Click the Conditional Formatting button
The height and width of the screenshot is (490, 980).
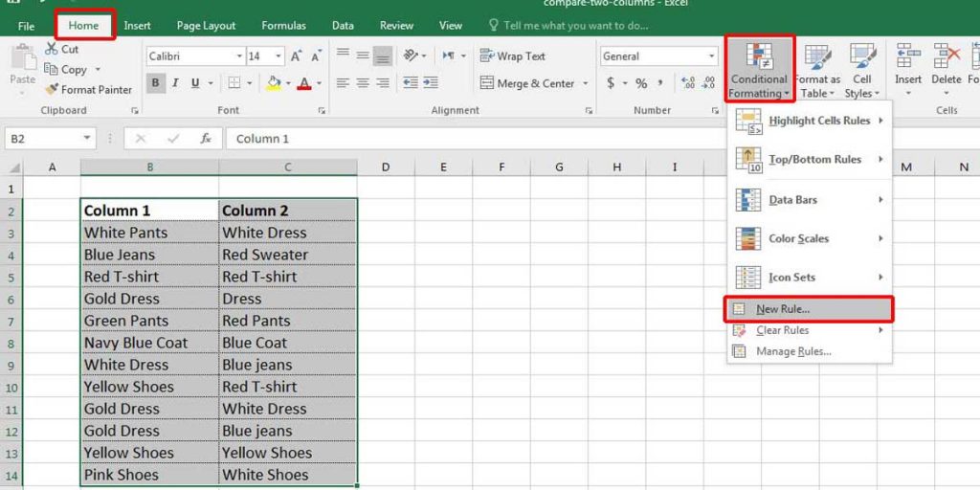click(759, 69)
